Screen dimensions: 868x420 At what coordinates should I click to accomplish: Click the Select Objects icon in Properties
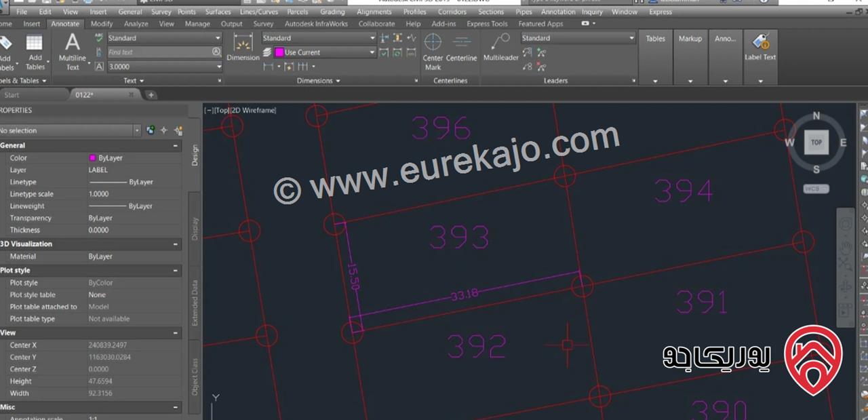pos(163,130)
